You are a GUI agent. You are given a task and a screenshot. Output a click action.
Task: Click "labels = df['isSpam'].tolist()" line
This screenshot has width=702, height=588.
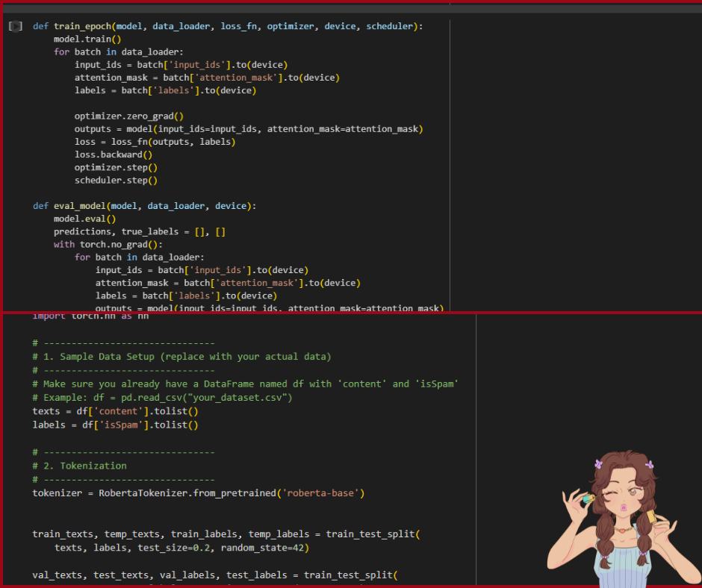tap(115, 425)
